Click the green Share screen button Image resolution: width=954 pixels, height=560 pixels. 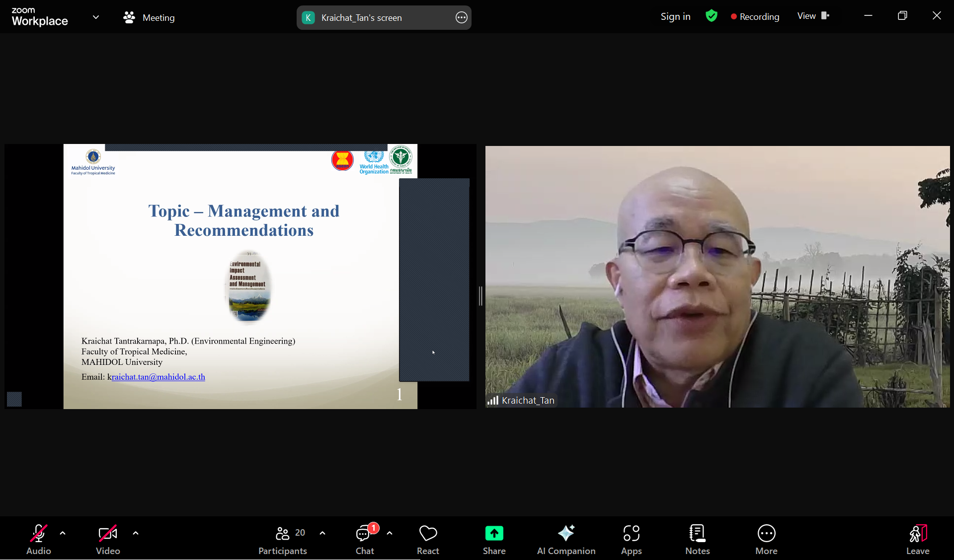(x=494, y=534)
